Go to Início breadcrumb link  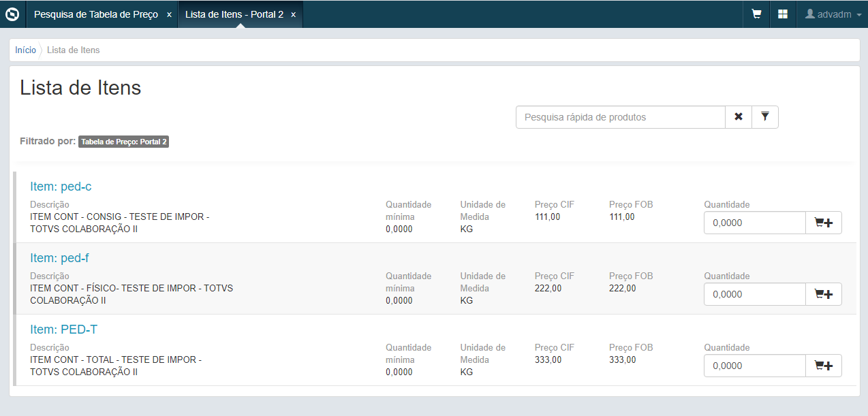click(25, 50)
